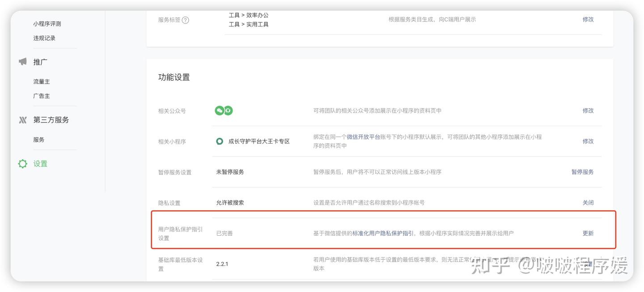Click 修改 next to 服务标签
This screenshot has height=292, width=644.
coord(587,19)
